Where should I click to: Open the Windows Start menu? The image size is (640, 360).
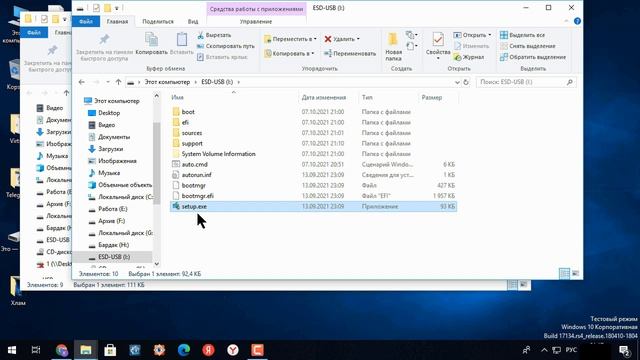pos(12,350)
